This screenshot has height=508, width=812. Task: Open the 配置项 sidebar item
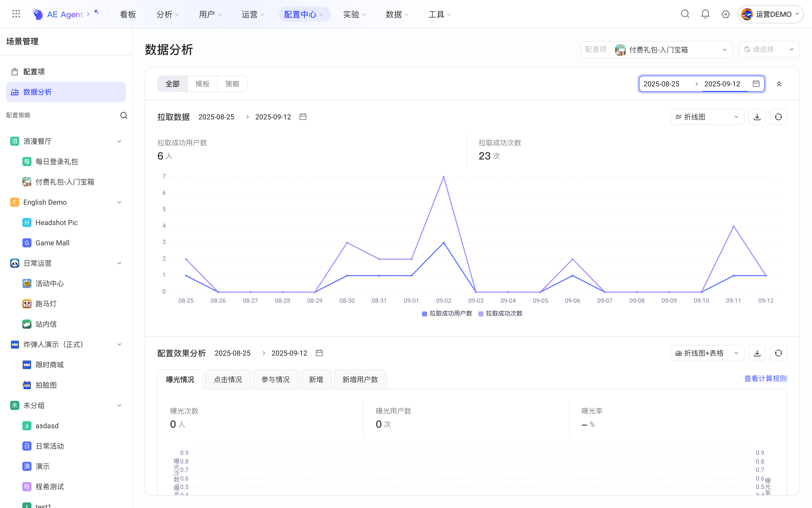pyautogui.click(x=66, y=72)
